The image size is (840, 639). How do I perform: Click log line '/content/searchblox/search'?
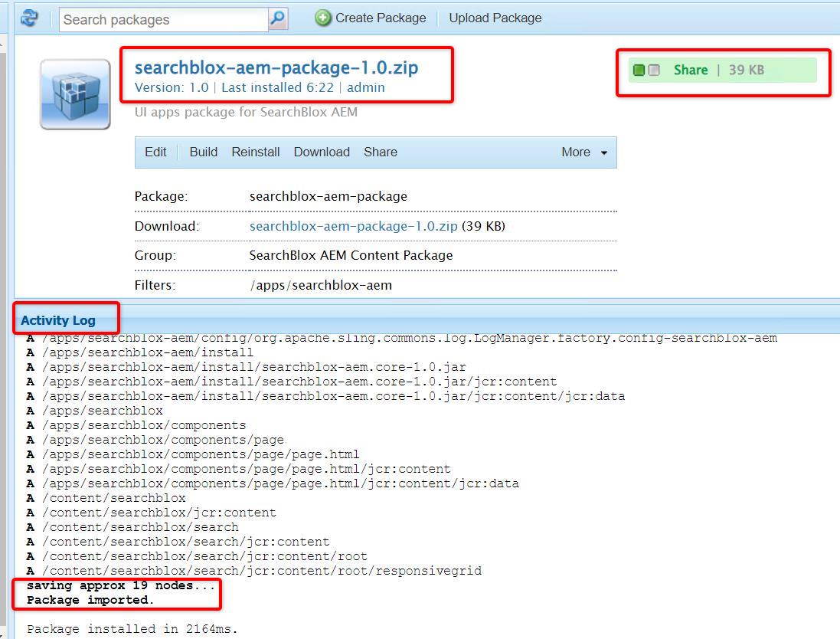tap(140, 527)
